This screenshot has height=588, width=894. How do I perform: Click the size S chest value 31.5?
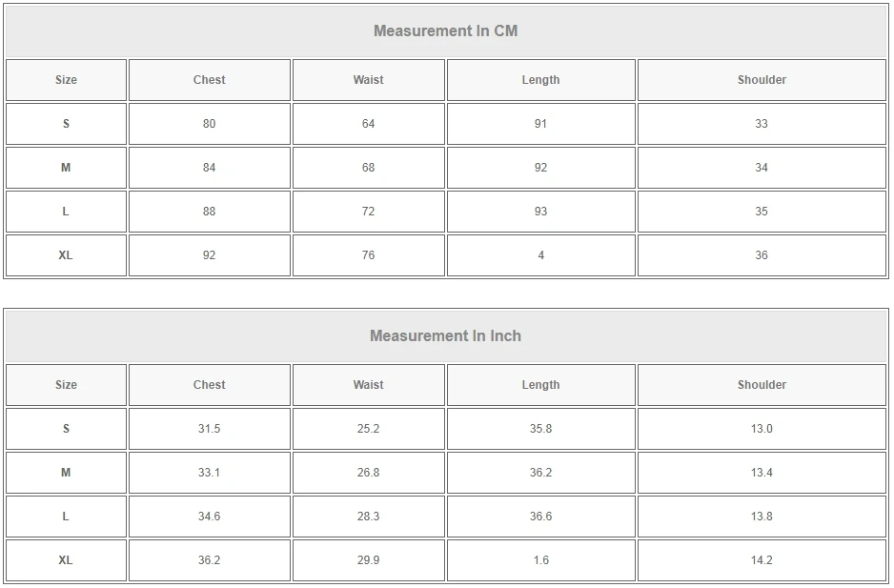[x=209, y=429]
